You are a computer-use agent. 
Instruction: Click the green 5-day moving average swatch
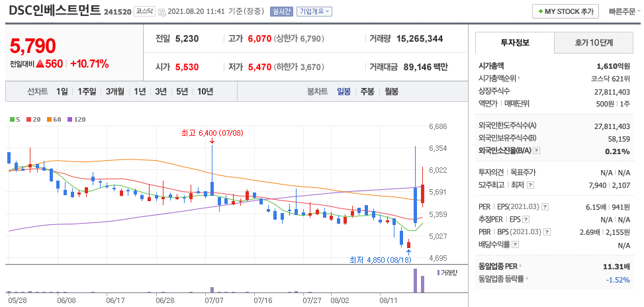(12, 120)
